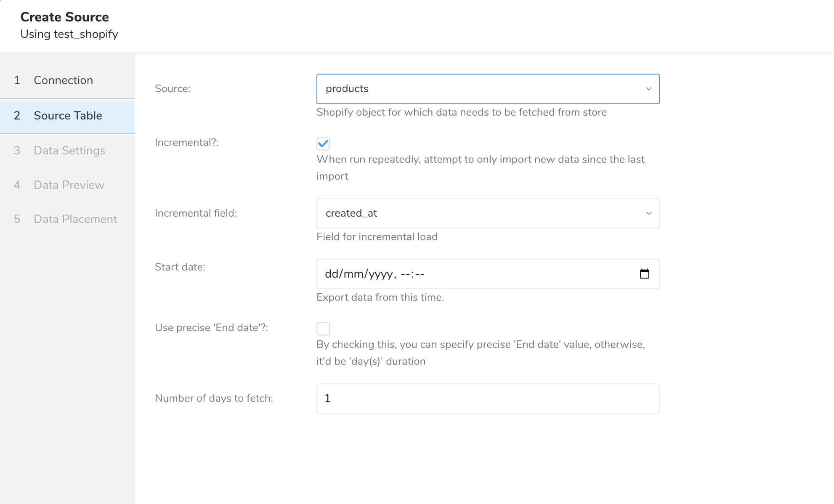Focus the Number of days to fetch field
Viewport: 834px width, 504px height.
[487, 398]
